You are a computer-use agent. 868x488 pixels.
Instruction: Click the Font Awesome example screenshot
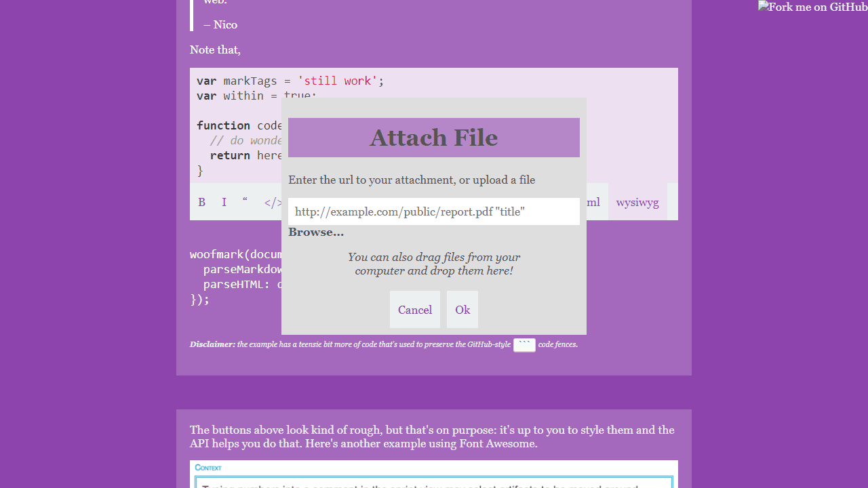click(x=434, y=474)
